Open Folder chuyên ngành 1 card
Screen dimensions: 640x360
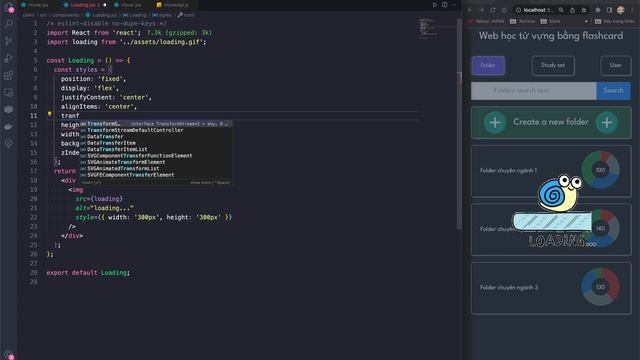(x=551, y=171)
